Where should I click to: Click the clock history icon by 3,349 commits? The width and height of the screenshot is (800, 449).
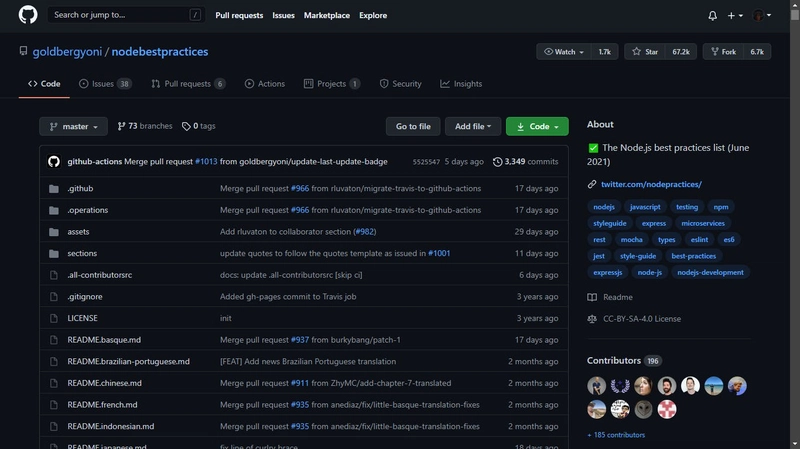[x=497, y=162]
